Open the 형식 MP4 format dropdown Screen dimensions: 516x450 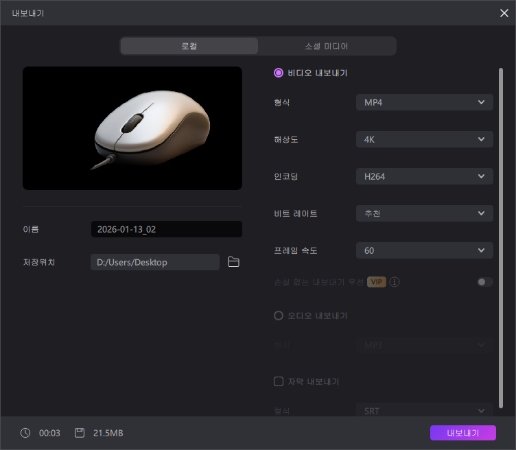(x=424, y=102)
